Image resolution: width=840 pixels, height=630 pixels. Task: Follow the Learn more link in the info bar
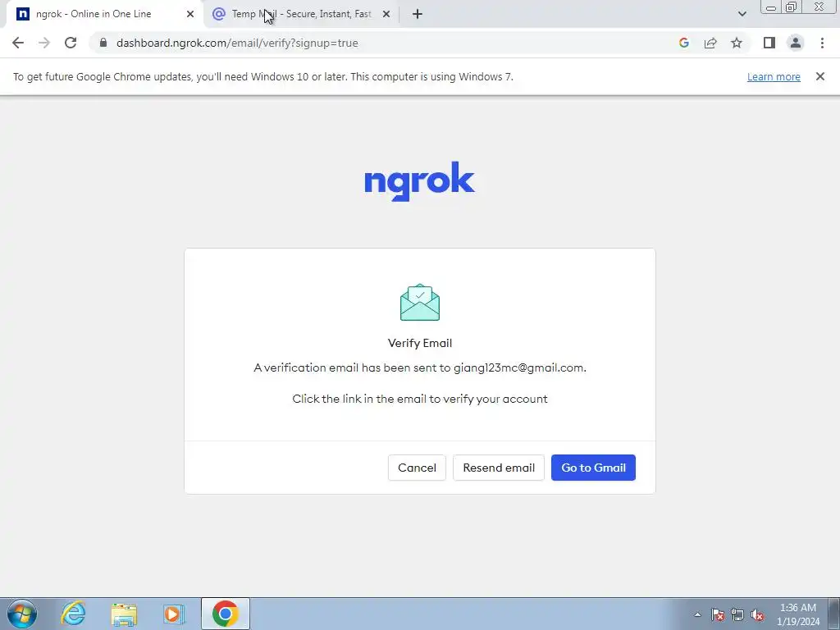point(774,76)
